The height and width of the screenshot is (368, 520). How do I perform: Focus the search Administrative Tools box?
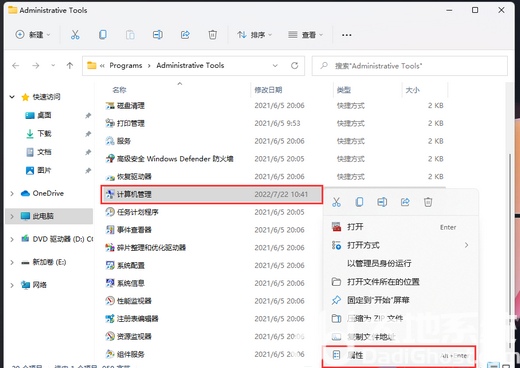tap(410, 66)
